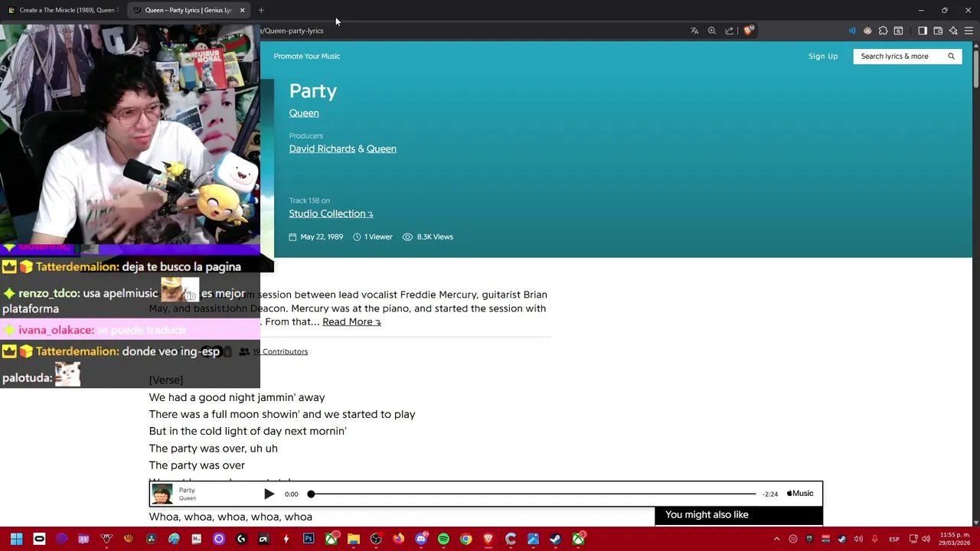Image resolution: width=980 pixels, height=551 pixels.
Task: Open Logitech G HUB from the taskbar
Action: pos(241,539)
